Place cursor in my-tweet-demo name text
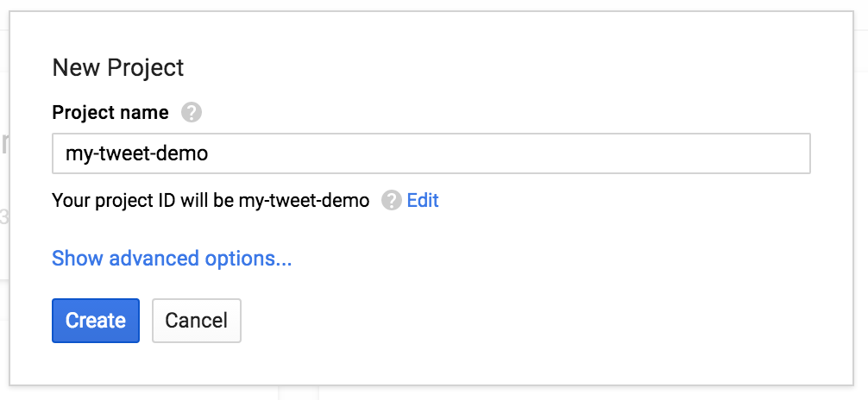 click(x=136, y=153)
